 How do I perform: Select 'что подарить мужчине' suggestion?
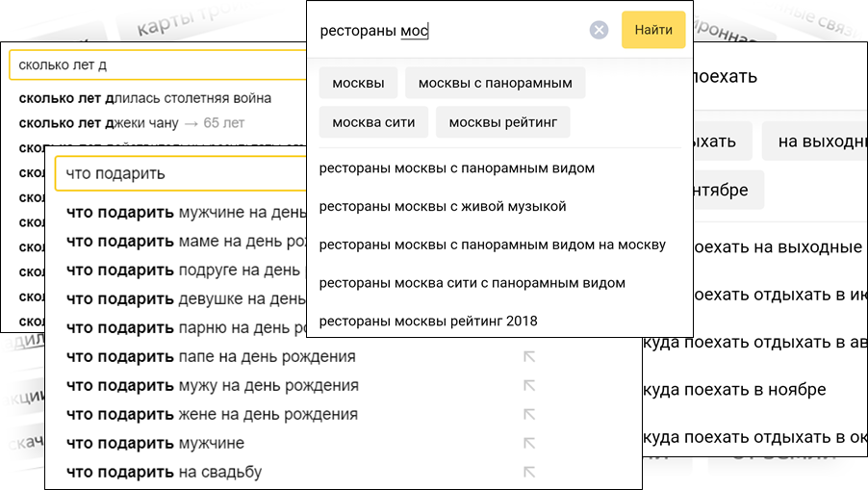pyautogui.click(x=155, y=443)
